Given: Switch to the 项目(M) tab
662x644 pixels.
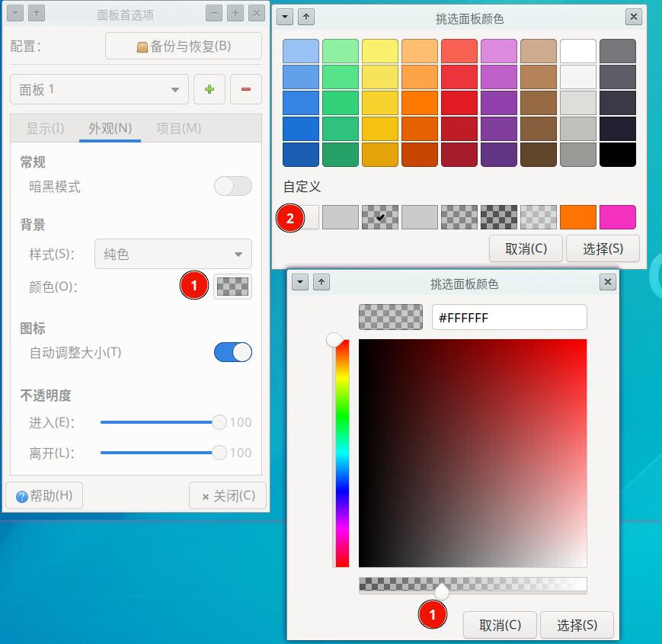Looking at the screenshot, I should coord(178,128).
